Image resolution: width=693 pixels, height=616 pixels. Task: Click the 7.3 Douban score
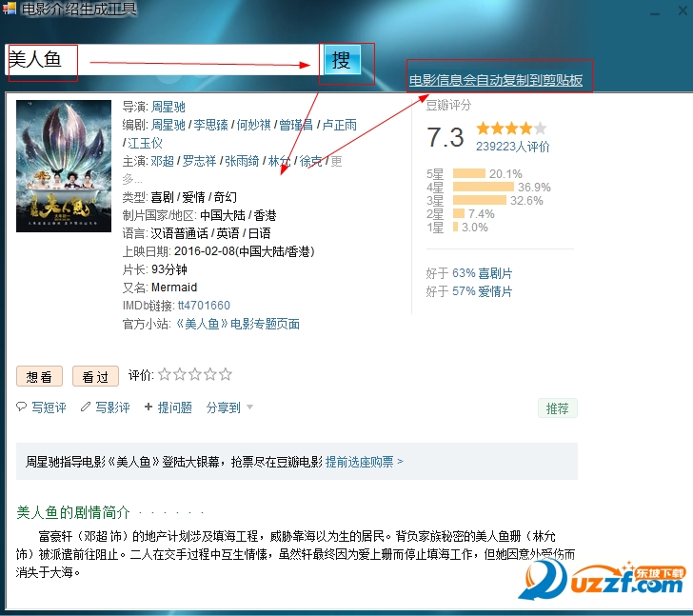445,137
